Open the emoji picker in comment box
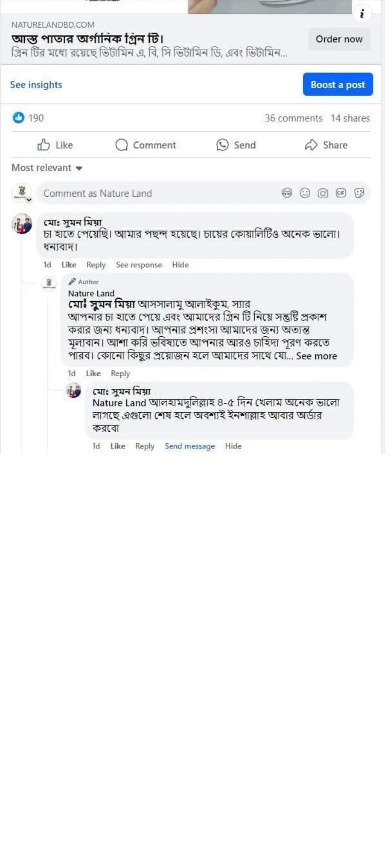The width and height of the screenshot is (389, 868). [305, 193]
